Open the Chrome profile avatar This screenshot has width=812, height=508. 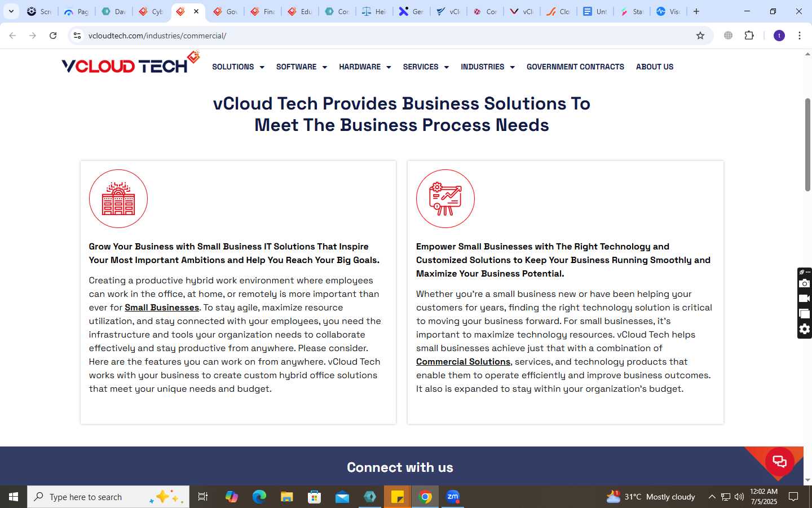779,36
